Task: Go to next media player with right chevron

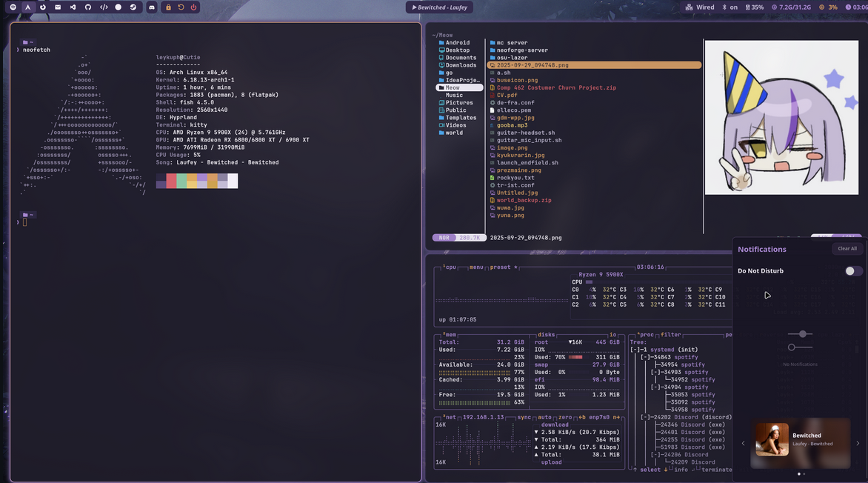Action: (x=858, y=443)
